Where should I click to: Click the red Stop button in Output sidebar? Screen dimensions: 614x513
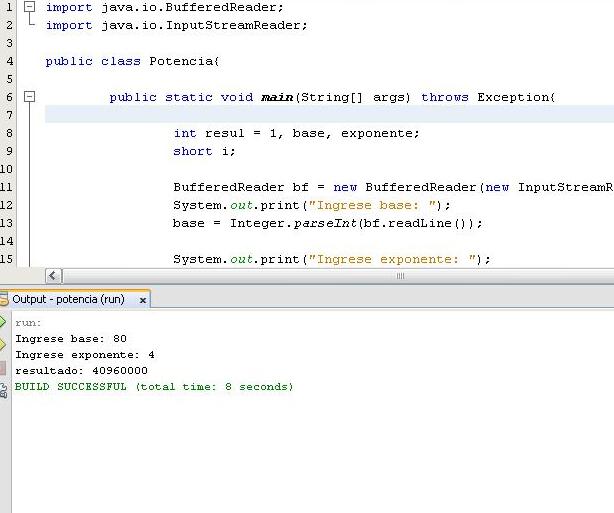[x=3, y=368]
